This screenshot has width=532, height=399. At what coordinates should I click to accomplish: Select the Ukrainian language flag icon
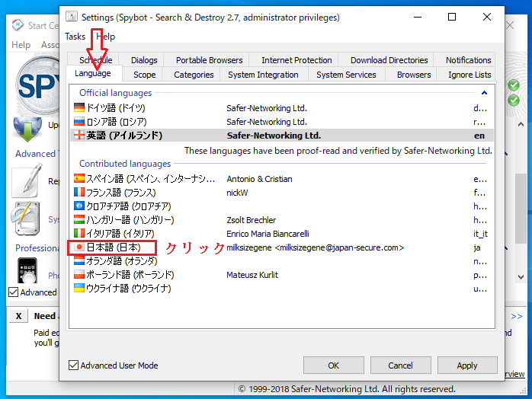[79, 288]
